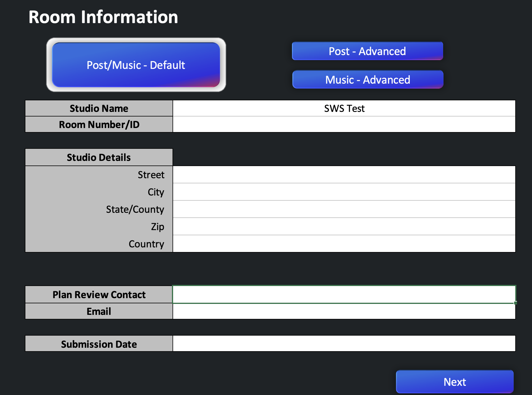Open the Post - Advanced setup
Image resolution: width=532 pixels, height=395 pixels.
coord(367,51)
